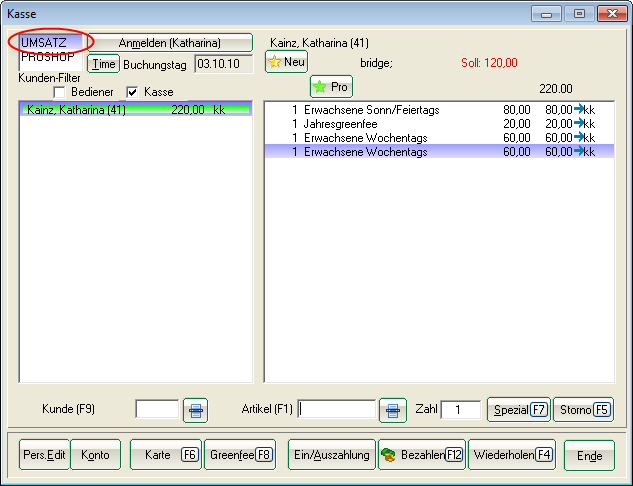Open Spezial F7 options

(x=518, y=410)
